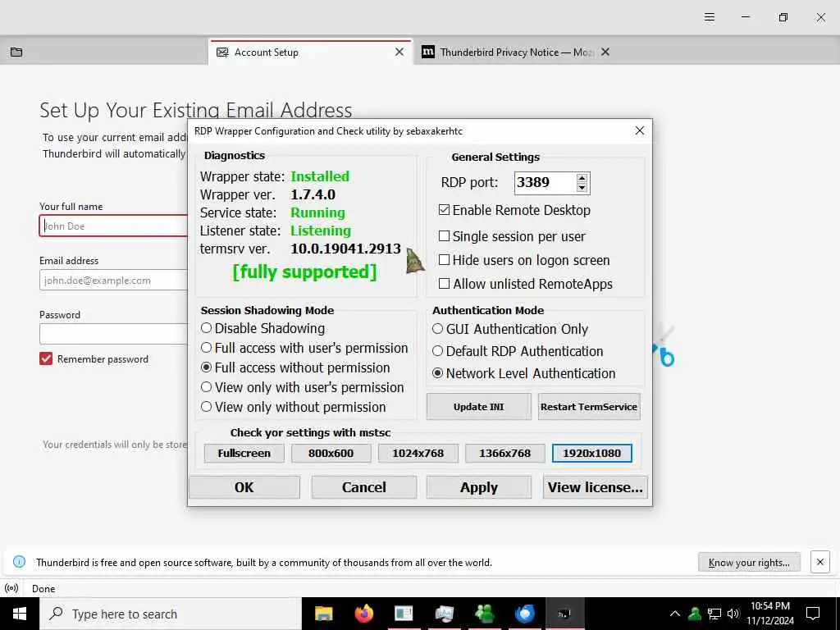Select Full access with user's permission

coord(206,348)
